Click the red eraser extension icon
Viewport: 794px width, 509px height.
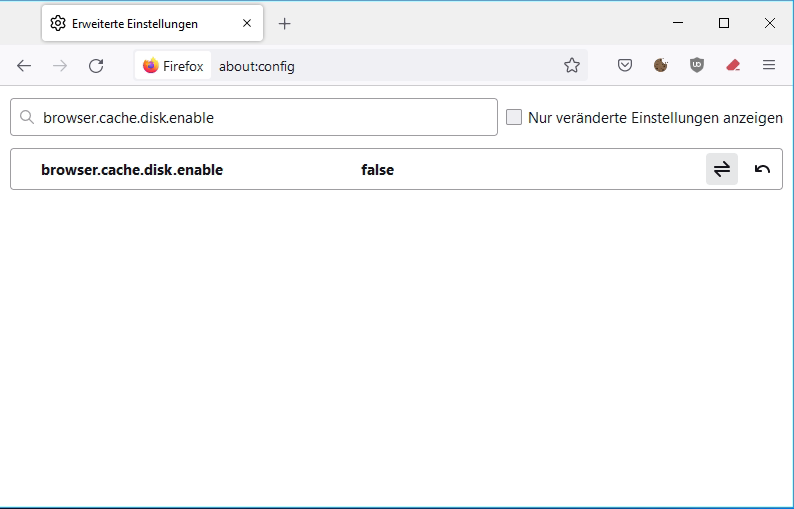(733, 65)
